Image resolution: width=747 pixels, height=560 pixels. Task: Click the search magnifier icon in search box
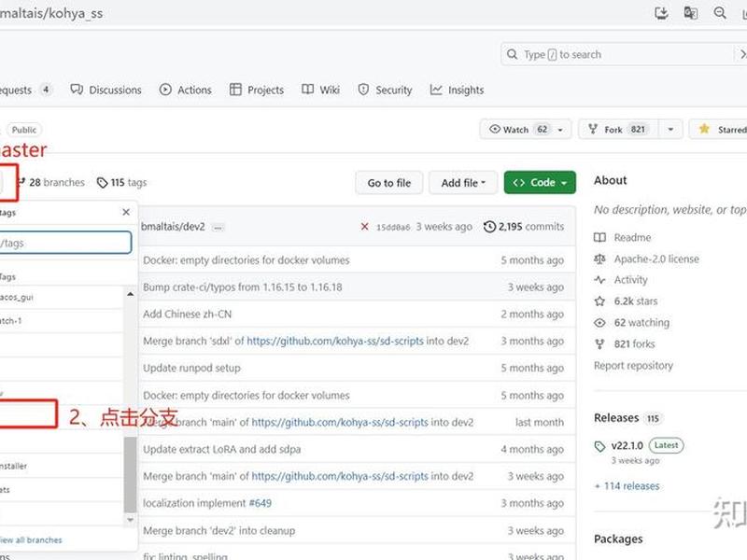coord(512,54)
